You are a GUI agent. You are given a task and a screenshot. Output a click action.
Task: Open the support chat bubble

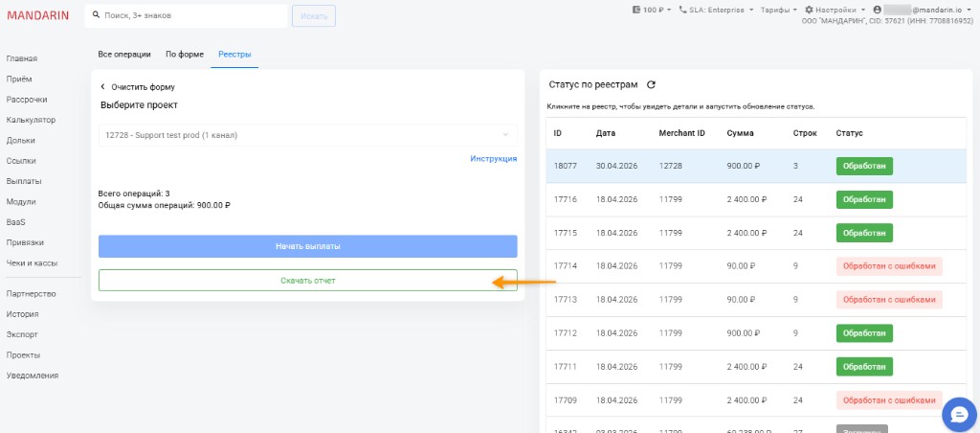coord(959,414)
